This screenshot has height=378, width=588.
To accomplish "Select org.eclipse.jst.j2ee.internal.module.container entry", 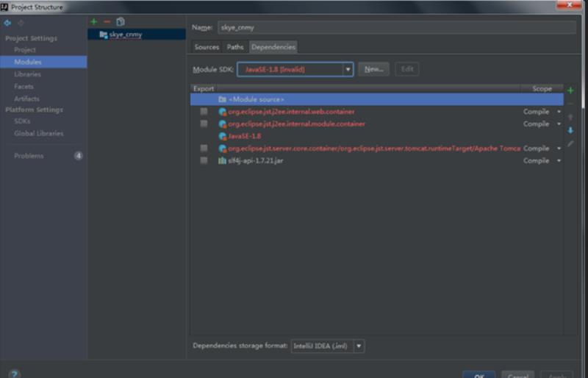I will [x=296, y=124].
